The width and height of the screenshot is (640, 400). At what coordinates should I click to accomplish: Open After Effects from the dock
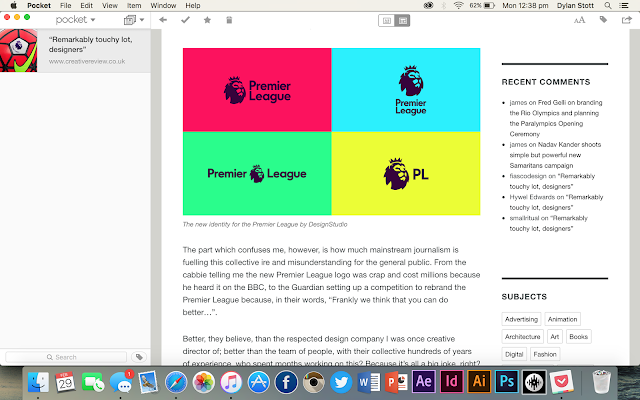coord(424,382)
